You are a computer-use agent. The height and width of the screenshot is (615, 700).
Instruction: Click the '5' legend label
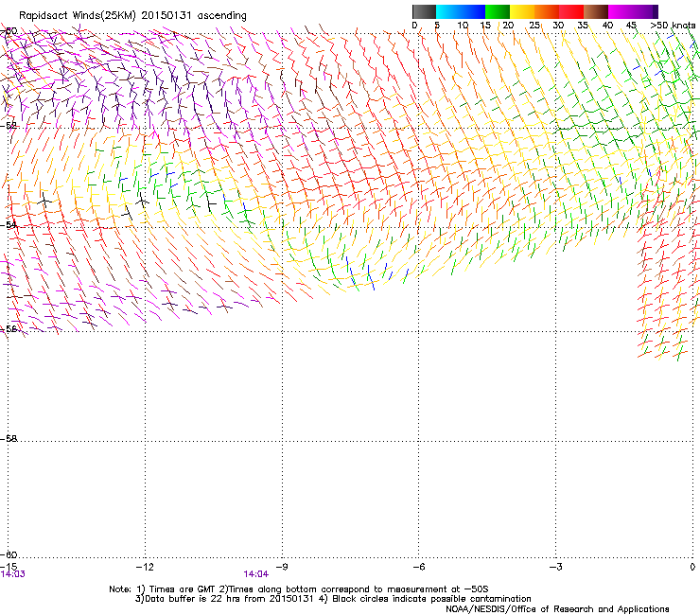(437, 26)
